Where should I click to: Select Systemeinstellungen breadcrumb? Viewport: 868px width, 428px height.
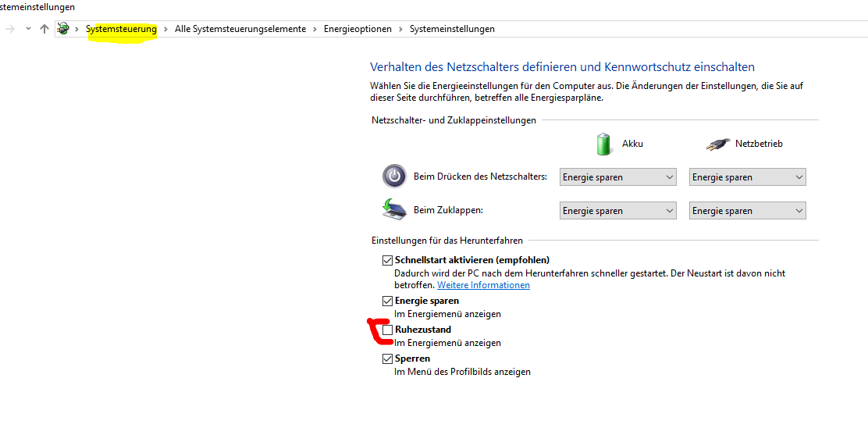tap(452, 29)
